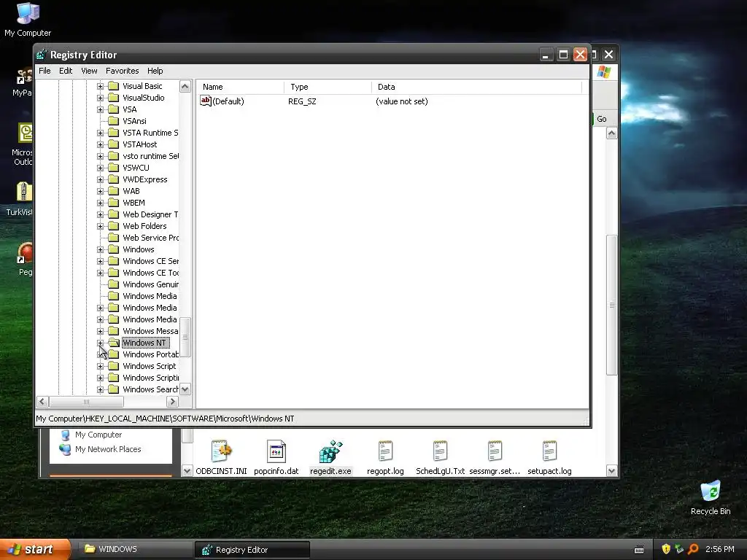
Task: Click the tree's left scroll arrow
Action: point(42,402)
